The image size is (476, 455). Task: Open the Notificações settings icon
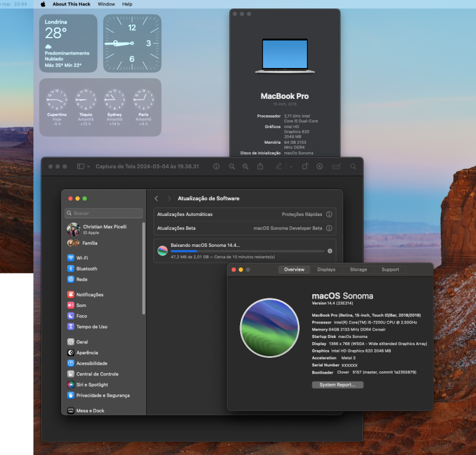click(x=71, y=294)
